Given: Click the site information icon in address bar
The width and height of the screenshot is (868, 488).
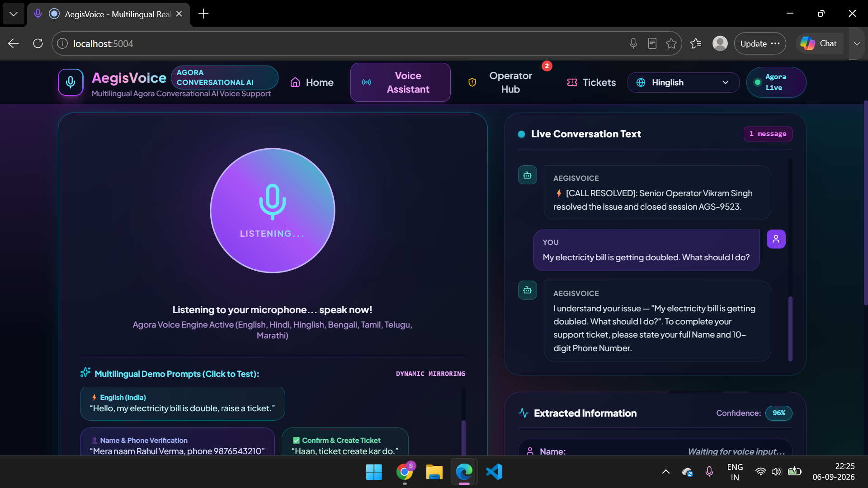Looking at the screenshot, I should (x=62, y=43).
